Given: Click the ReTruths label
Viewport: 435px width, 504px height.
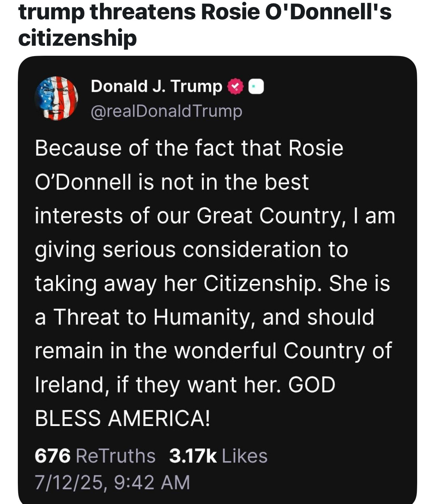Looking at the screenshot, I should [x=116, y=456].
